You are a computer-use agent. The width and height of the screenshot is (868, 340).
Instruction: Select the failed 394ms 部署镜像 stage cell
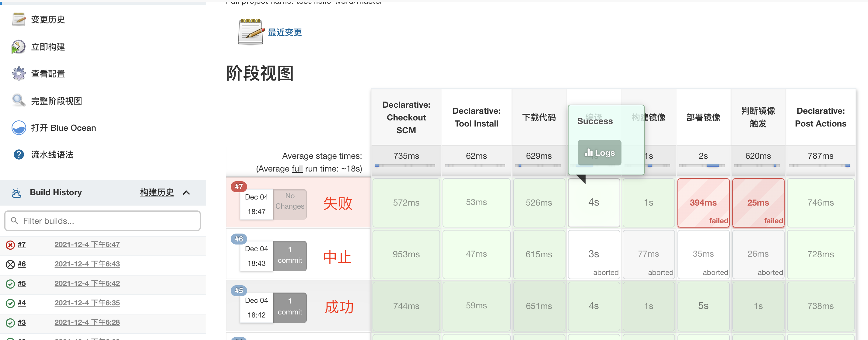(703, 203)
